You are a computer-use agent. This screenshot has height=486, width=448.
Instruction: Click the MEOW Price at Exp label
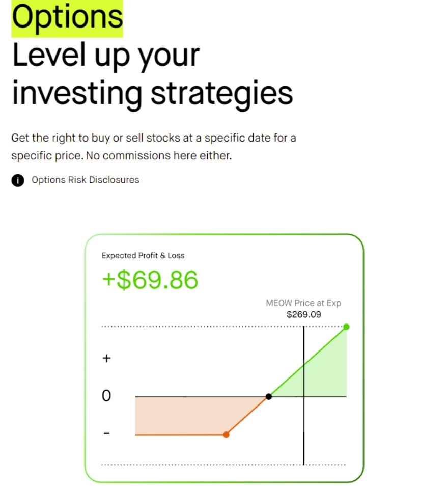click(303, 303)
